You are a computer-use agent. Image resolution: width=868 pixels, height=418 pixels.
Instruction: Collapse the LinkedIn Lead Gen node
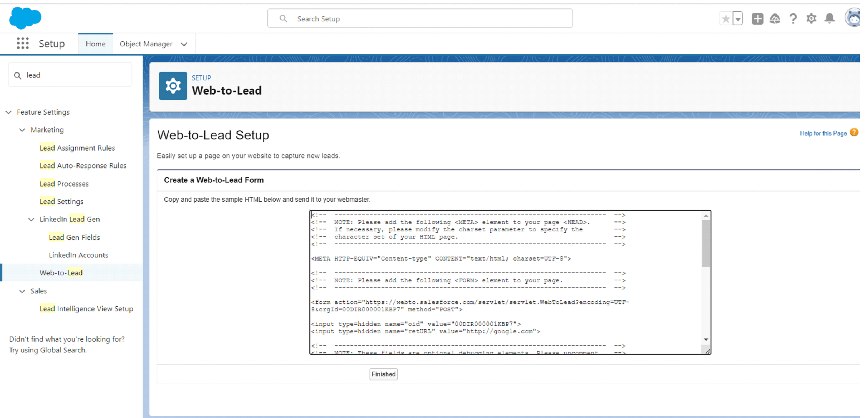(x=31, y=219)
